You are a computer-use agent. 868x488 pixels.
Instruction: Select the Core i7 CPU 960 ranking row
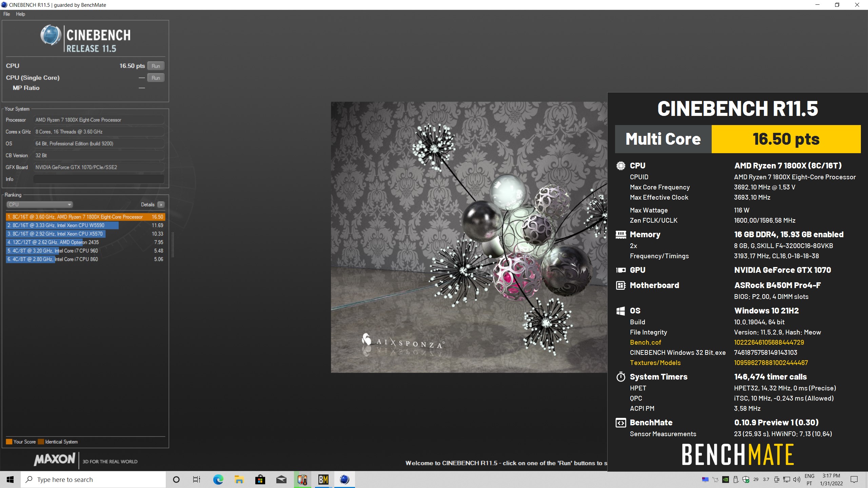pos(85,251)
